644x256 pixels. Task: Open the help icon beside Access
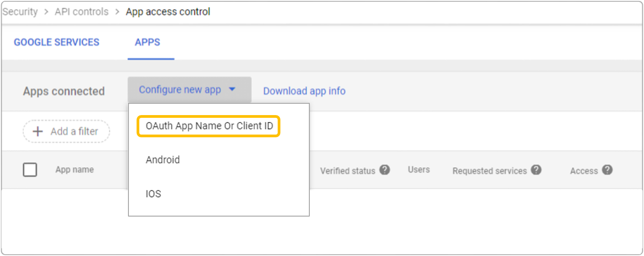(607, 170)
